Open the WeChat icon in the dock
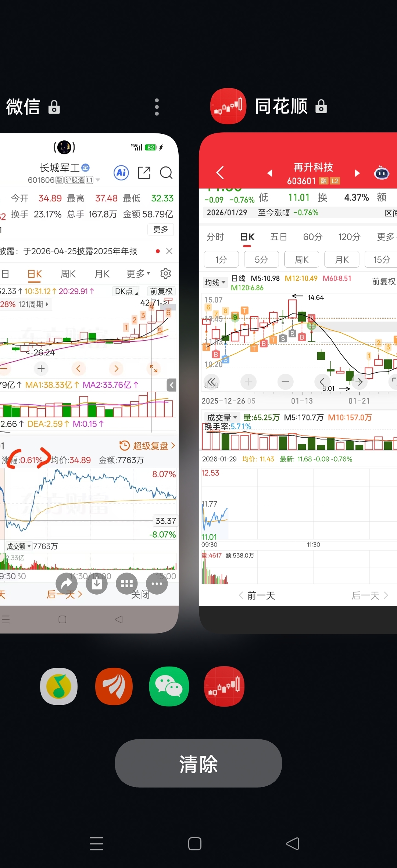Screen dimensions: 397x868 169,686
